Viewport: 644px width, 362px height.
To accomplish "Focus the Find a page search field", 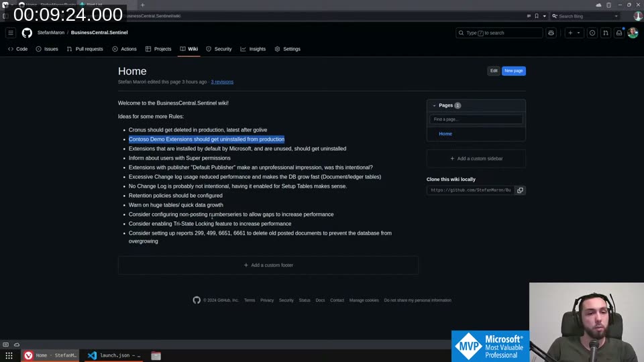I will pyautogui.click(x=476, y=119).
